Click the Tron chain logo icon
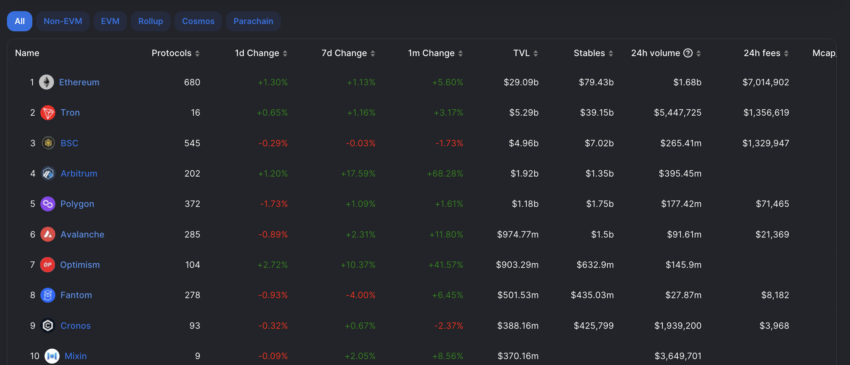 tap(48, 113)
